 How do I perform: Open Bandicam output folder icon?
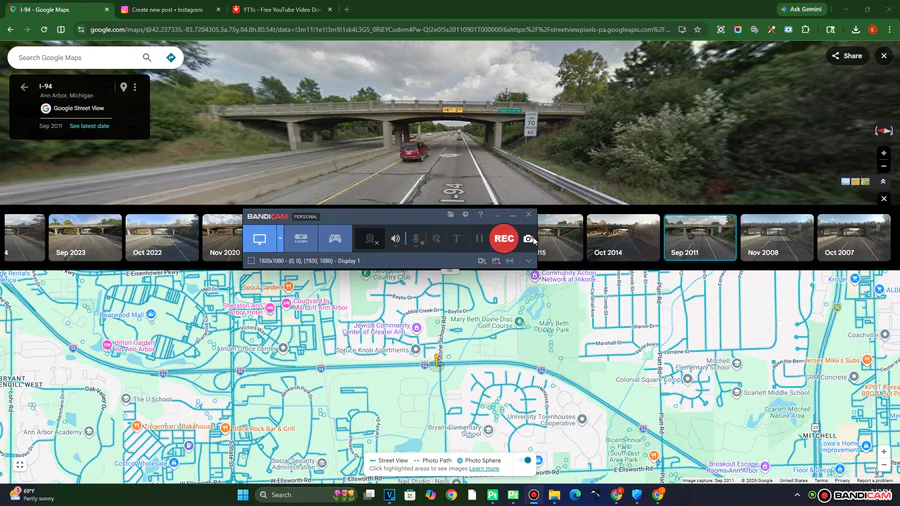click(x=451, y=215)
